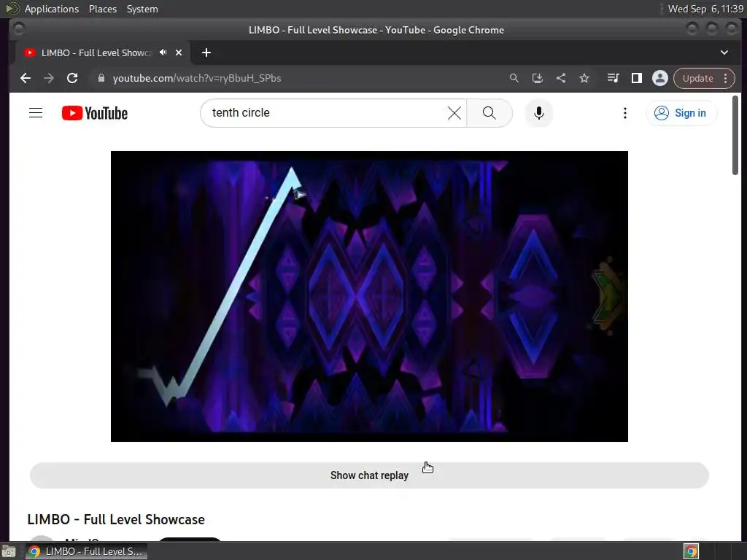Bookmark this tab with the star icon
Viewport: 747px width, 560px height.
pyautogui.click(x=584, y=78)
